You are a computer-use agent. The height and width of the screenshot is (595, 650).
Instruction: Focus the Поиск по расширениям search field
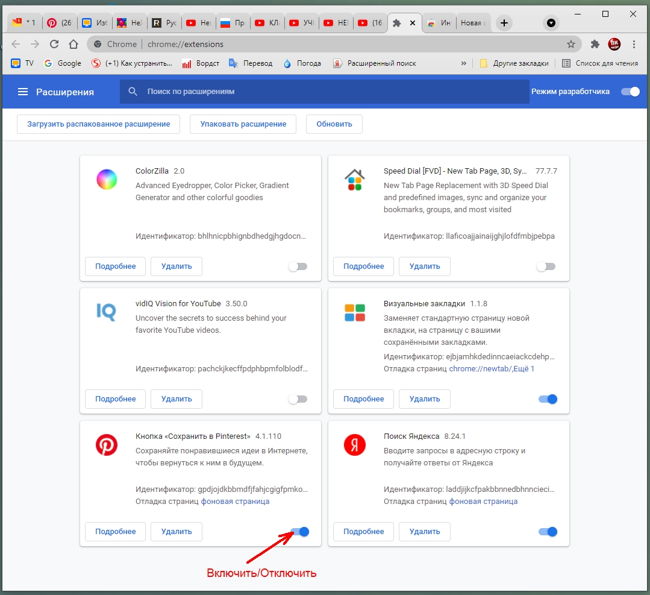click(325, 92)
